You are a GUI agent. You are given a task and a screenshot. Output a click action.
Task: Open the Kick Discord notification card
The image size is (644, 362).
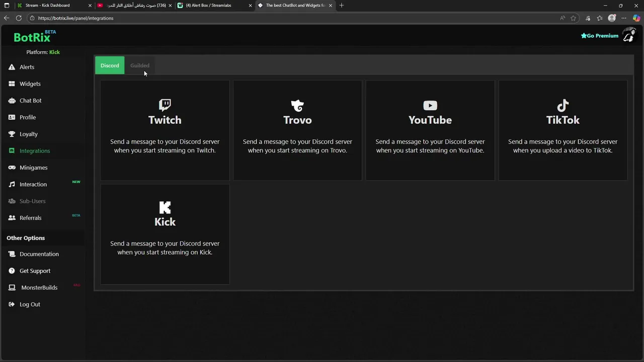click(165, 234)
